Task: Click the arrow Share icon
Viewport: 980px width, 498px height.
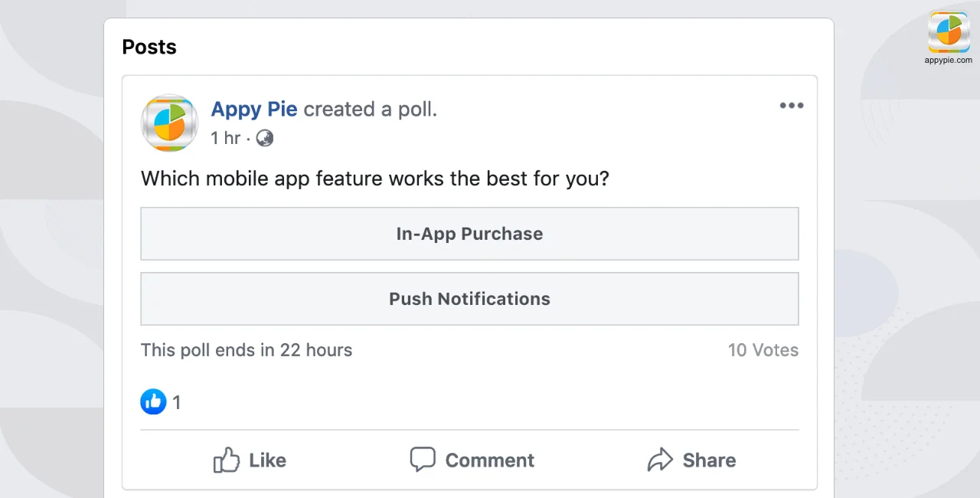Action: coord(659,460)
